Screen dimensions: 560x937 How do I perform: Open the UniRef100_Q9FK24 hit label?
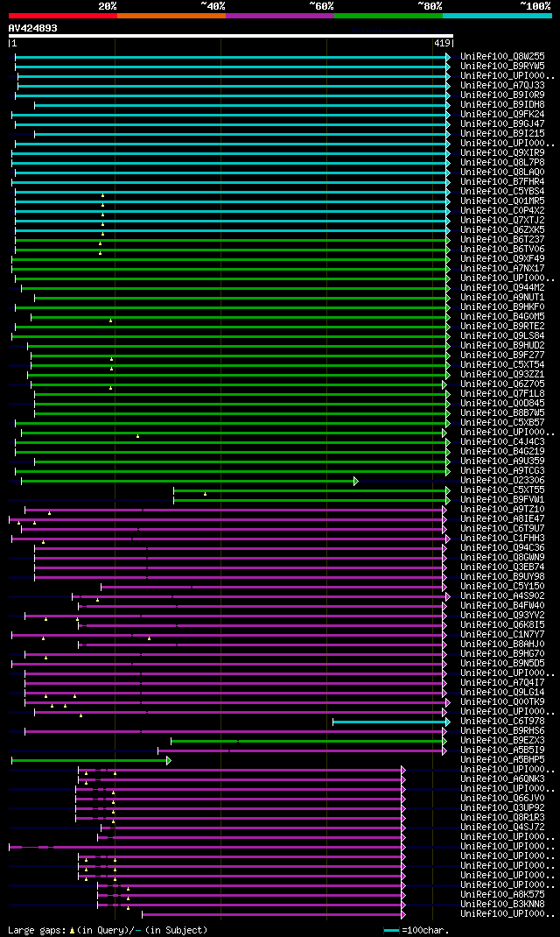coord(502,114)
